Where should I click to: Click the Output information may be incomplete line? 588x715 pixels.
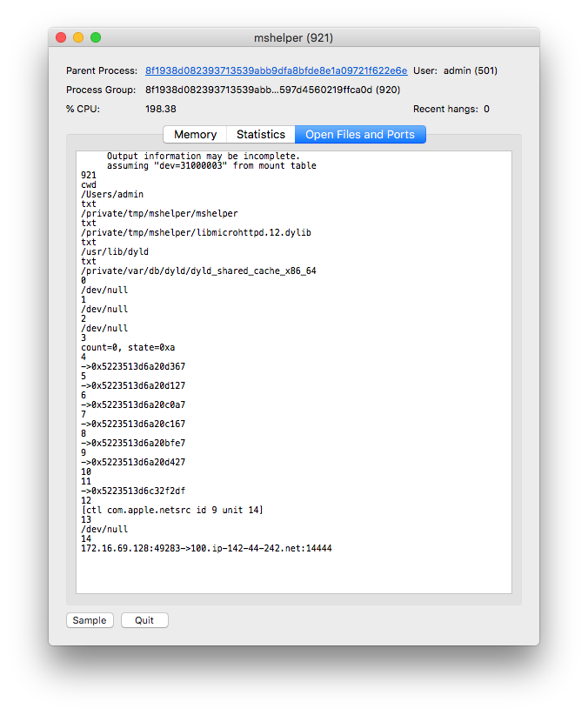click(204, 156)
